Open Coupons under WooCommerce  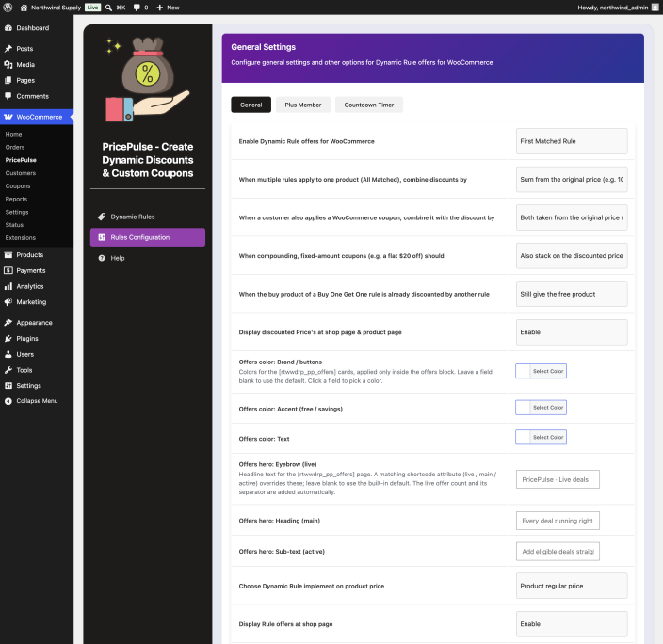18,186
